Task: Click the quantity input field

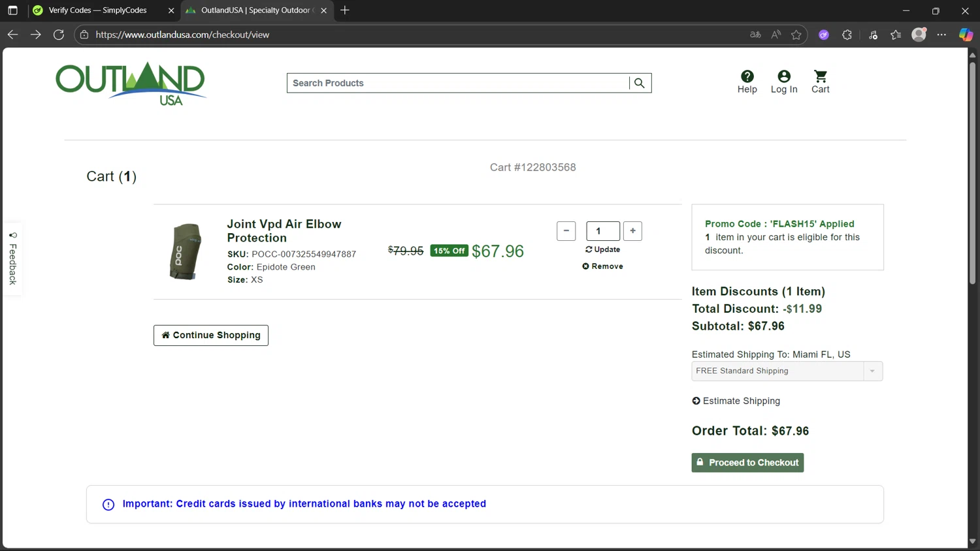Action: point(603,231)
